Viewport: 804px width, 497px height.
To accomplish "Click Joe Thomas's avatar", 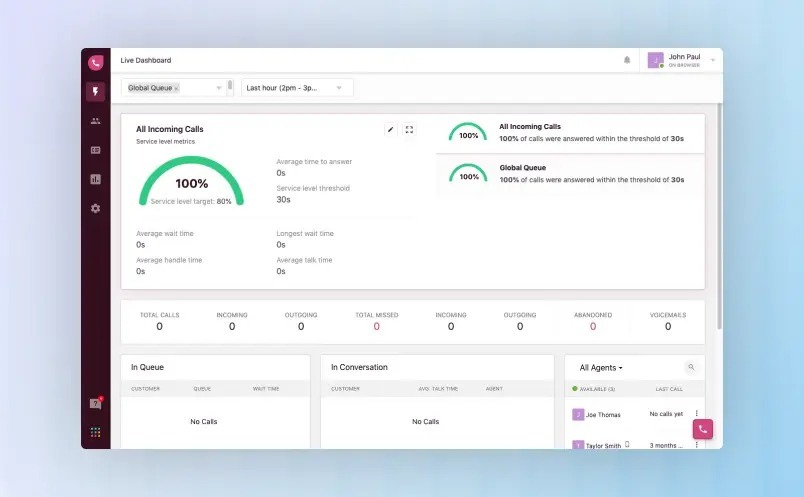I will coord(578,414).
